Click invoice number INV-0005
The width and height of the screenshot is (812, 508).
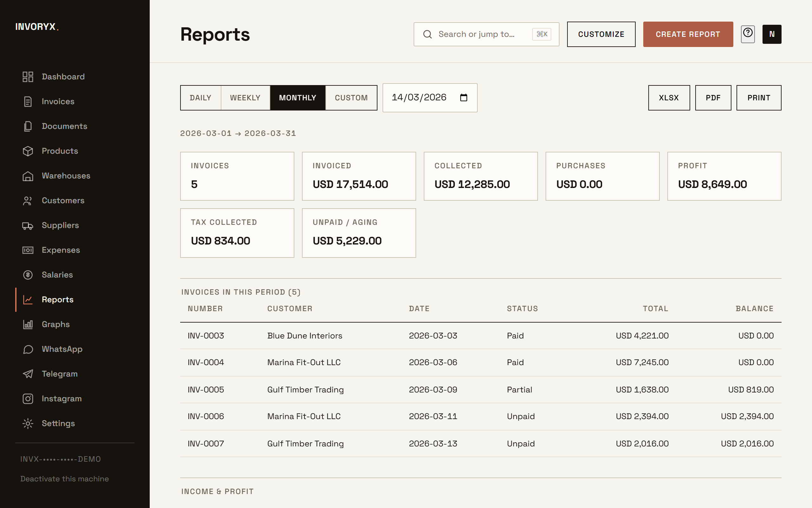(206, 389)
